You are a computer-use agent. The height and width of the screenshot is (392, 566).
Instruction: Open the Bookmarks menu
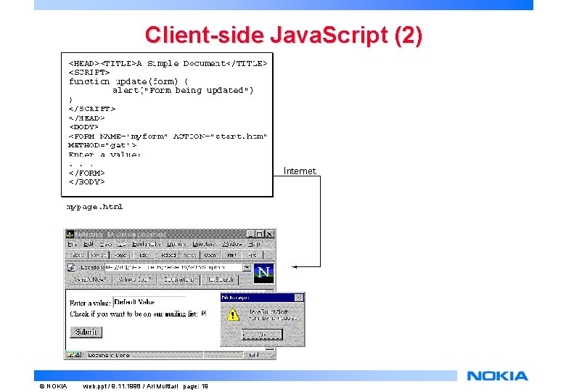pos(146,245)
